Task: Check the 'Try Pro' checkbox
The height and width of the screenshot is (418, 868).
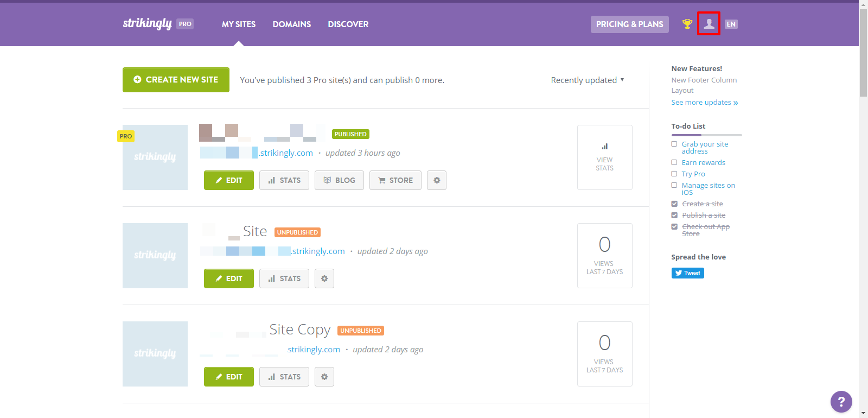Action: coord(674,174)
